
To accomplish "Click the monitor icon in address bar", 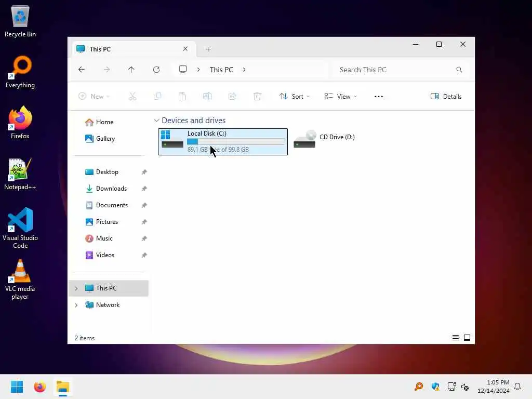I will pos(183,70).
